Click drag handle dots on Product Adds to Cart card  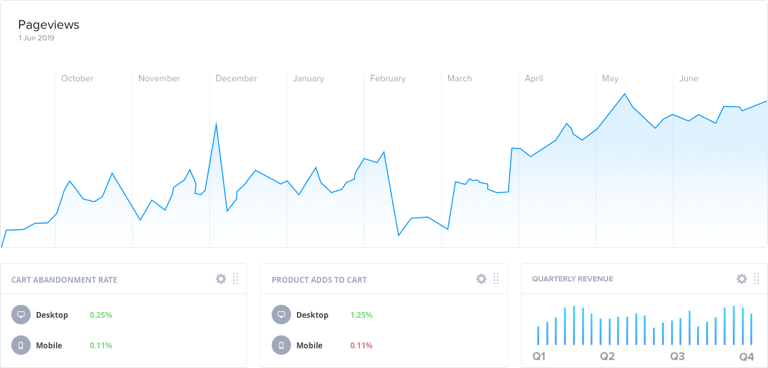[x=496, y=279]
